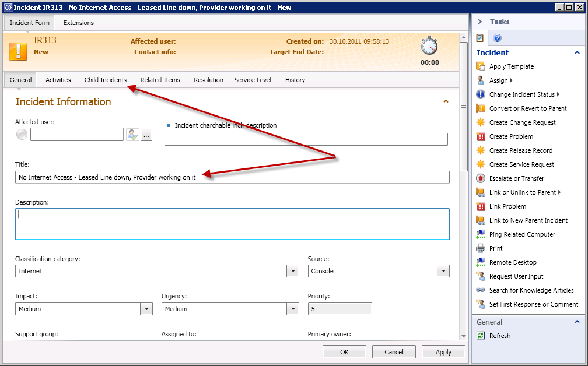
Task: Open the Classification category dropdown
Action: (293, 271)
